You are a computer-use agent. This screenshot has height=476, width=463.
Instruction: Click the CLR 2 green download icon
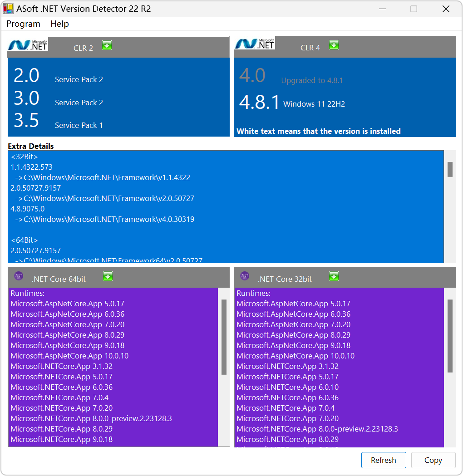tap(107, 45)
